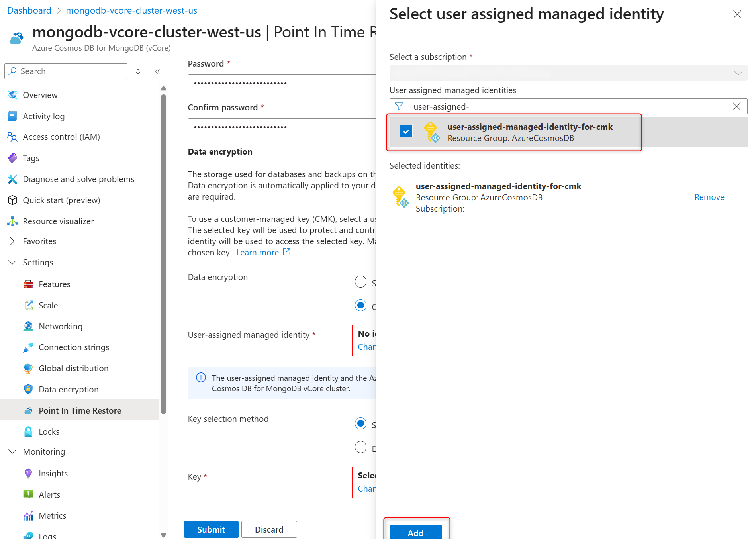Viewport: 756px width, 539px height.
Task: Collapse the Settings section chevron
Action: coord(12,262)
